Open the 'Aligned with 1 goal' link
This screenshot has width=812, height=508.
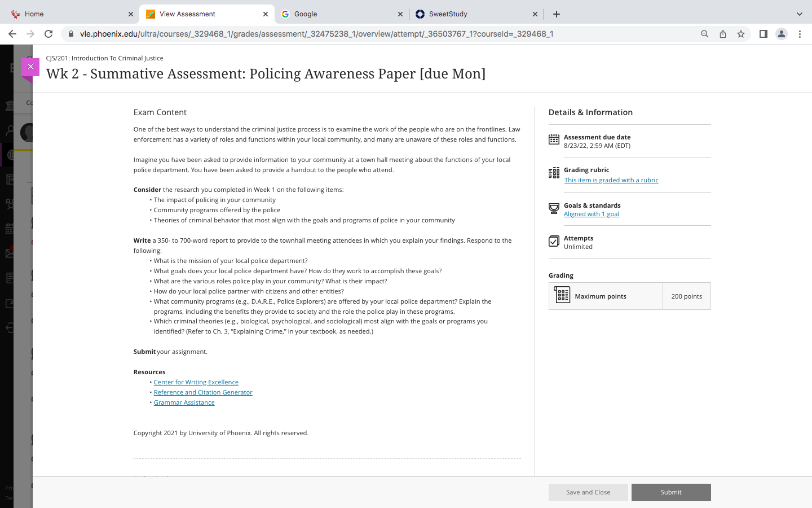pos(592,214)
